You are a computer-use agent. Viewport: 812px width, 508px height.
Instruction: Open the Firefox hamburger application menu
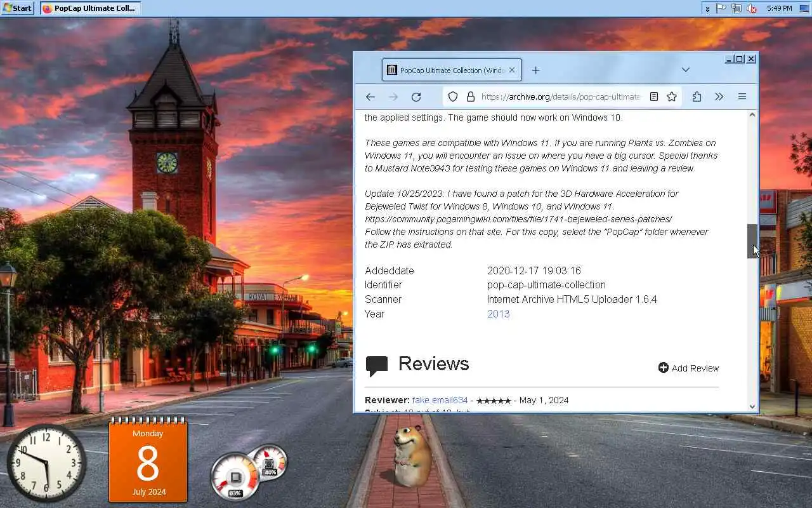click(742, 97)
